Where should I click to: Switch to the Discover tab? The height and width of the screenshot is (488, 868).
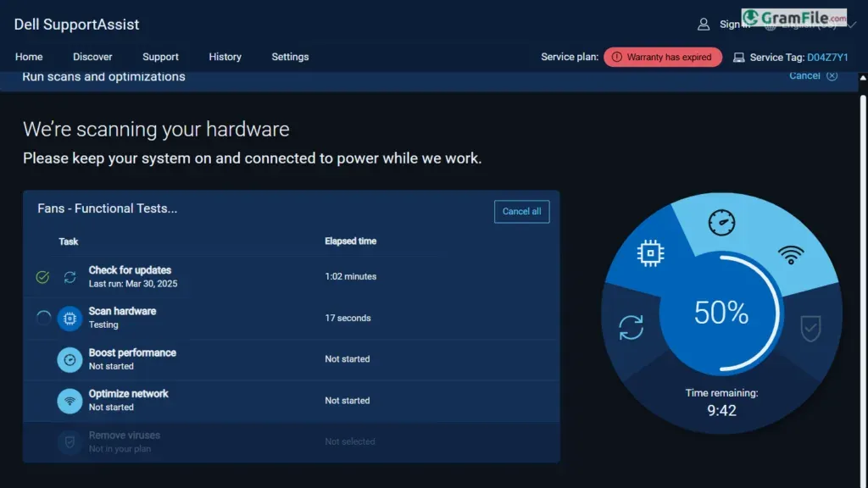coord(92,57)
